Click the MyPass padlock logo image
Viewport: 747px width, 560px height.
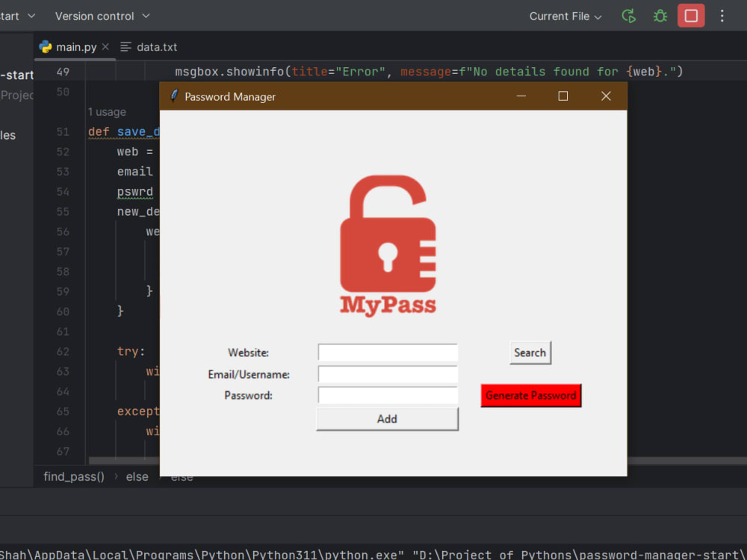coord(388,245)
